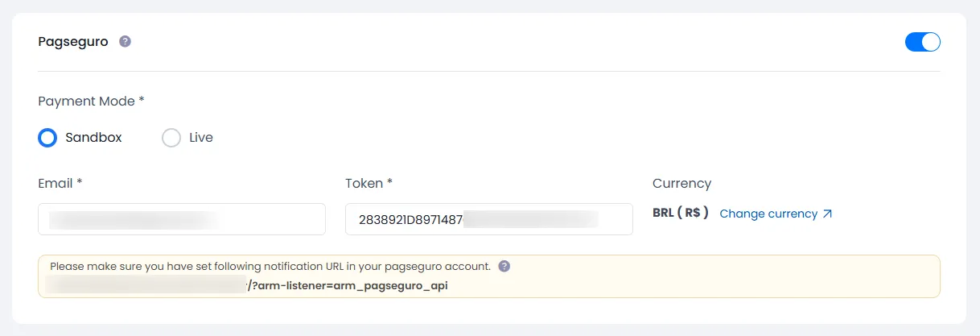Screen dimensions: 980x336
Task: Open the Change currency link
Action: 768,214
